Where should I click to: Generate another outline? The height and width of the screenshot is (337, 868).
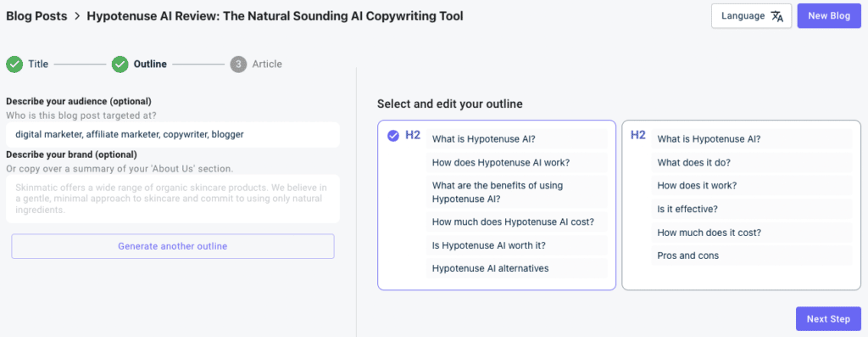173,246
